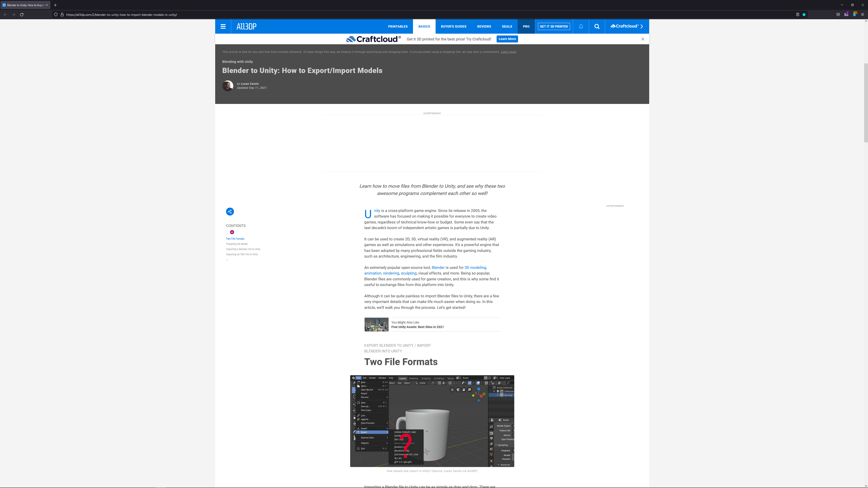
Task: Open the Reviews nav item
Action: pyautogui.click(x=484, y=26)
